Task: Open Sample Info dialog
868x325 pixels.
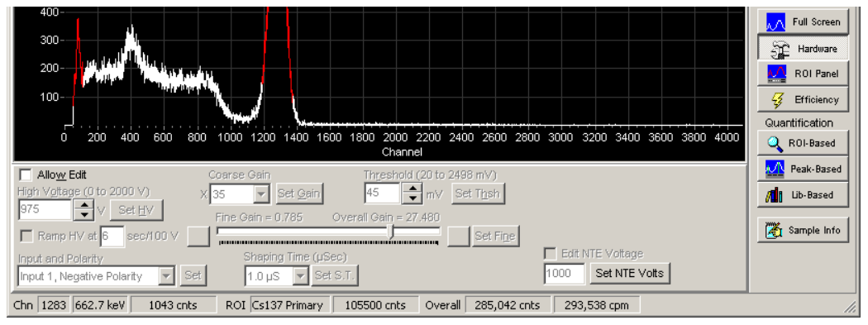Action: tap(803, 230)
